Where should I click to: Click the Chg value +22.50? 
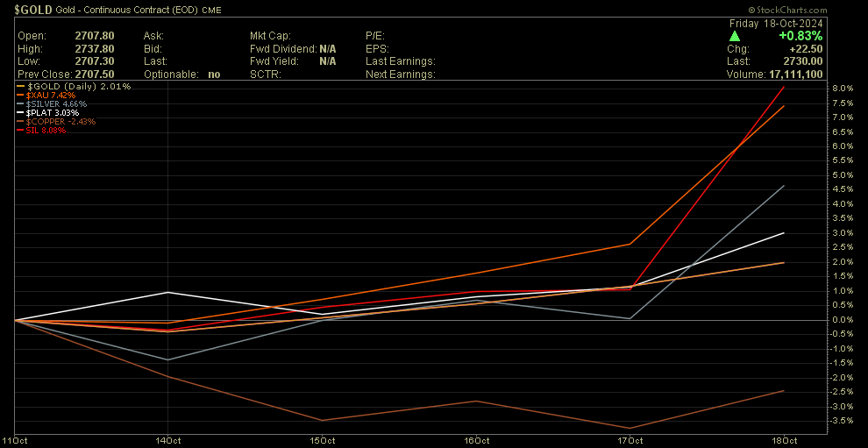tap(806, 49)
